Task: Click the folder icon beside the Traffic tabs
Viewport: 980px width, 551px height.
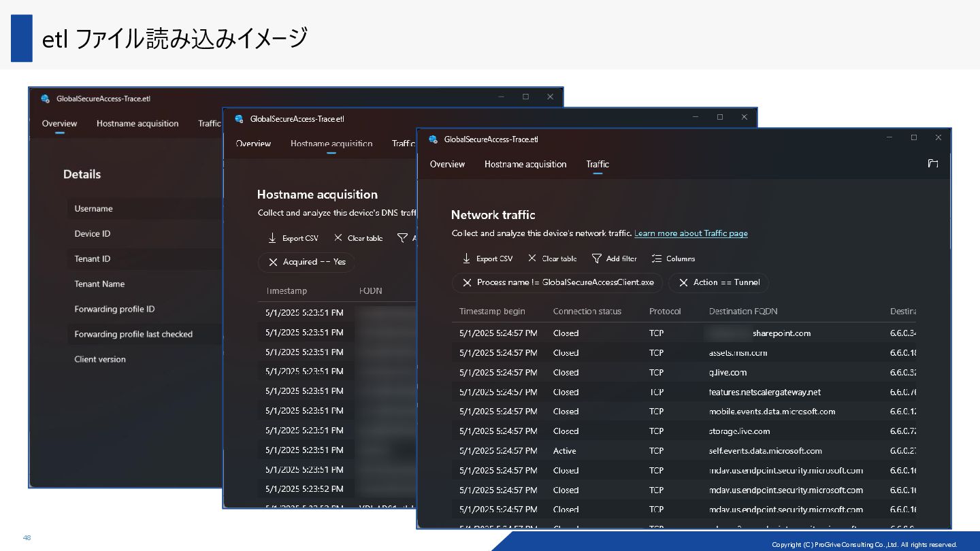Action: pyautogui.click(x=932, y=164)
